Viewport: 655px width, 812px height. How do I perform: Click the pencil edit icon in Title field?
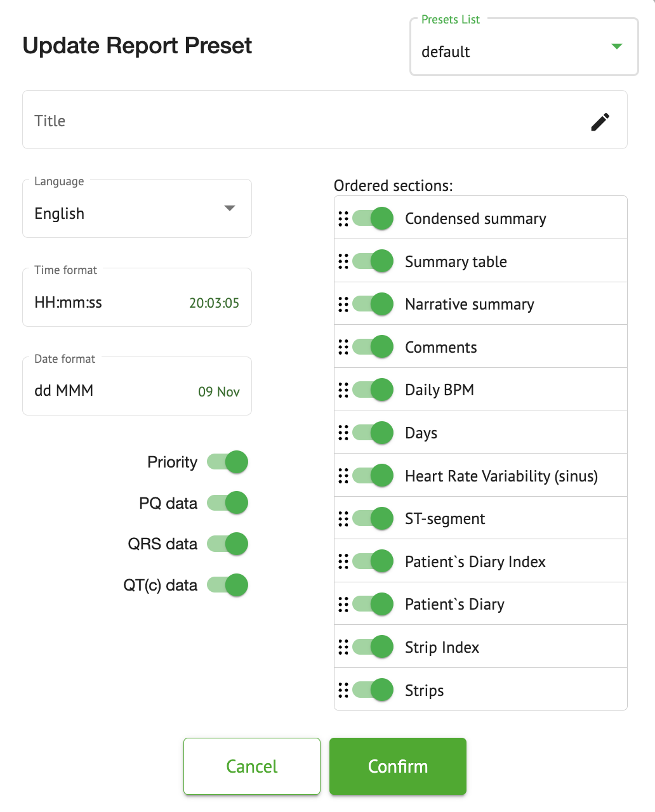pos(600,121)
